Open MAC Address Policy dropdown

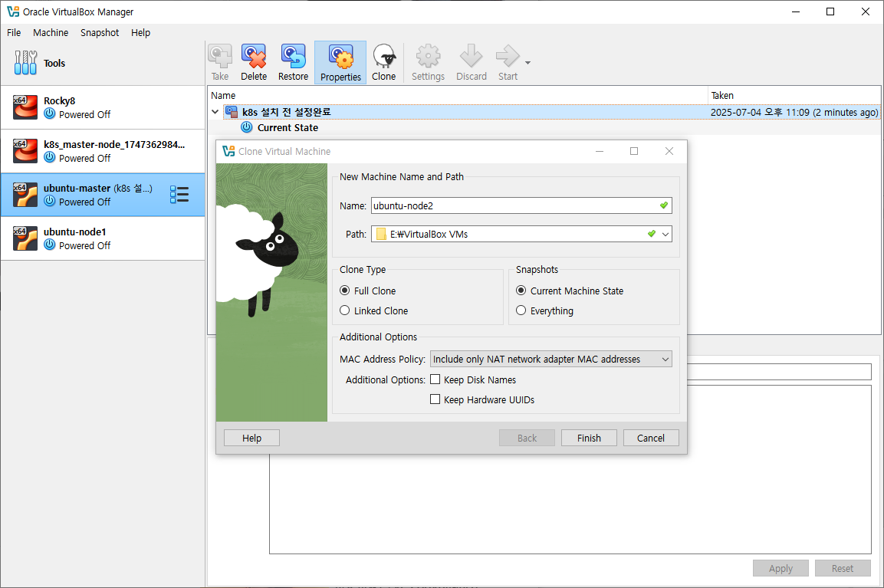coord(550,359)
